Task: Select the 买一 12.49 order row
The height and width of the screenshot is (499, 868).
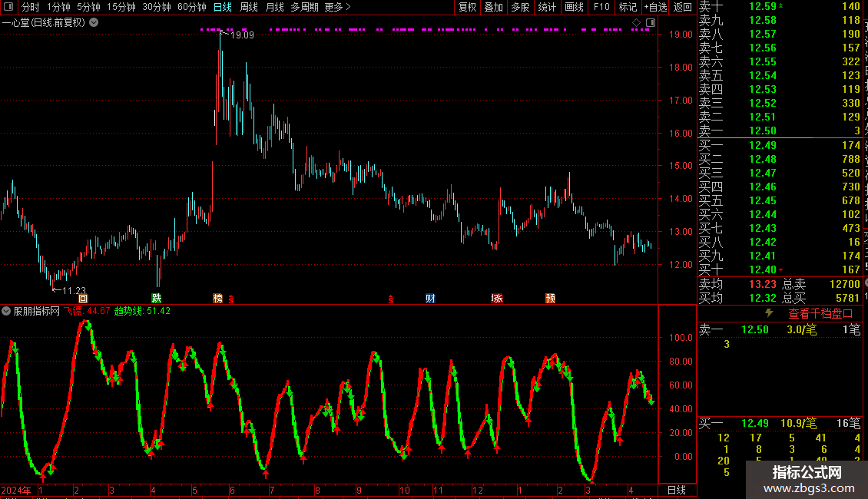Action: 780,145
